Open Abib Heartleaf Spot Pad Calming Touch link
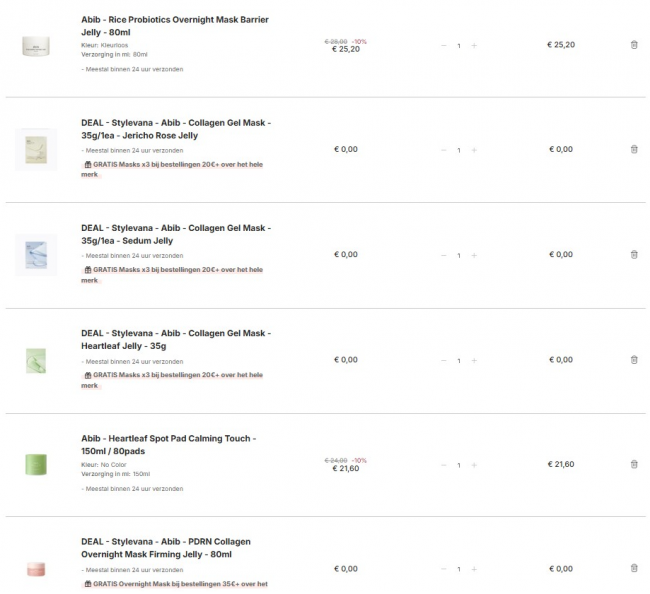 (x=168, y=445)
